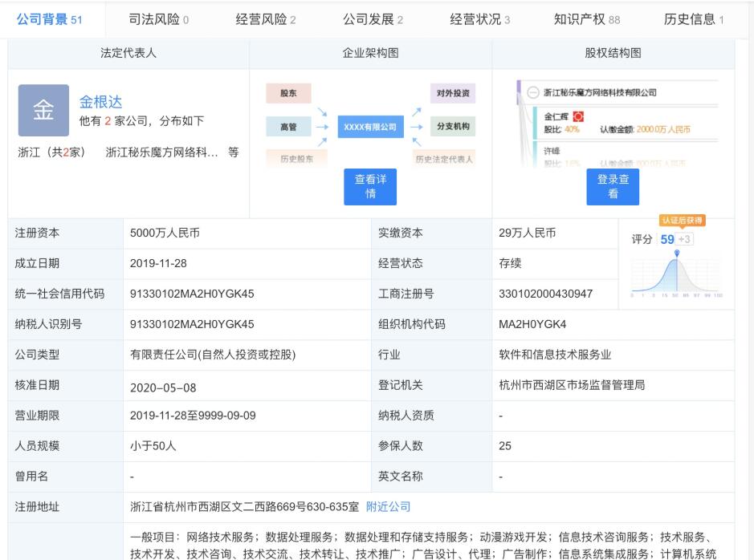Click the 杭州市西湖区市场监督管理局 value
Image resolution: width=754 pixels, height=560 pixels.
coord(572,385)
